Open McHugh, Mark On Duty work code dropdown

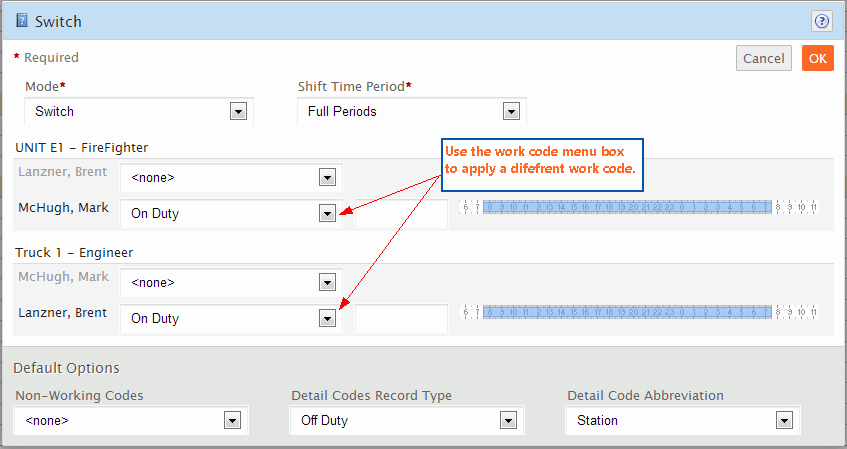(326, 213)
